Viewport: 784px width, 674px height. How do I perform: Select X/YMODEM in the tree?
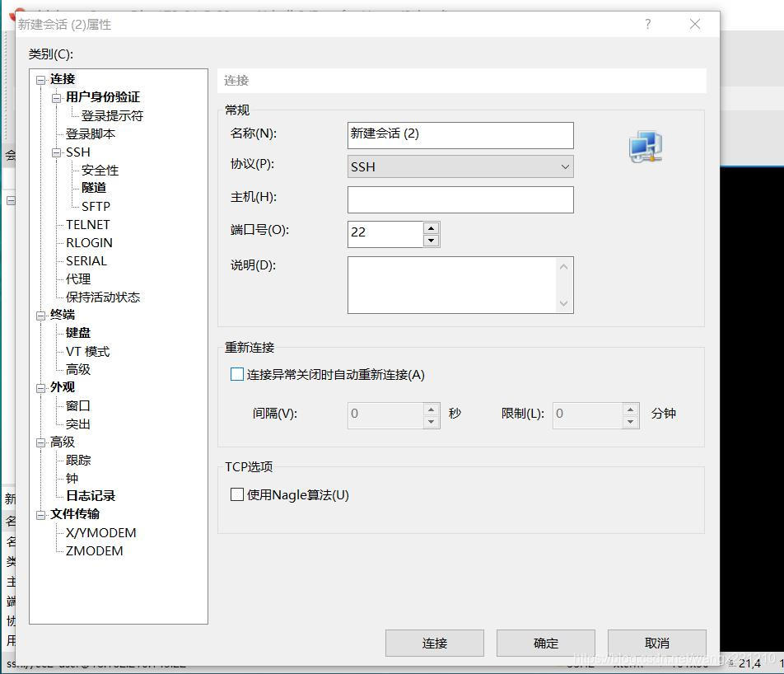pos(100,532)
